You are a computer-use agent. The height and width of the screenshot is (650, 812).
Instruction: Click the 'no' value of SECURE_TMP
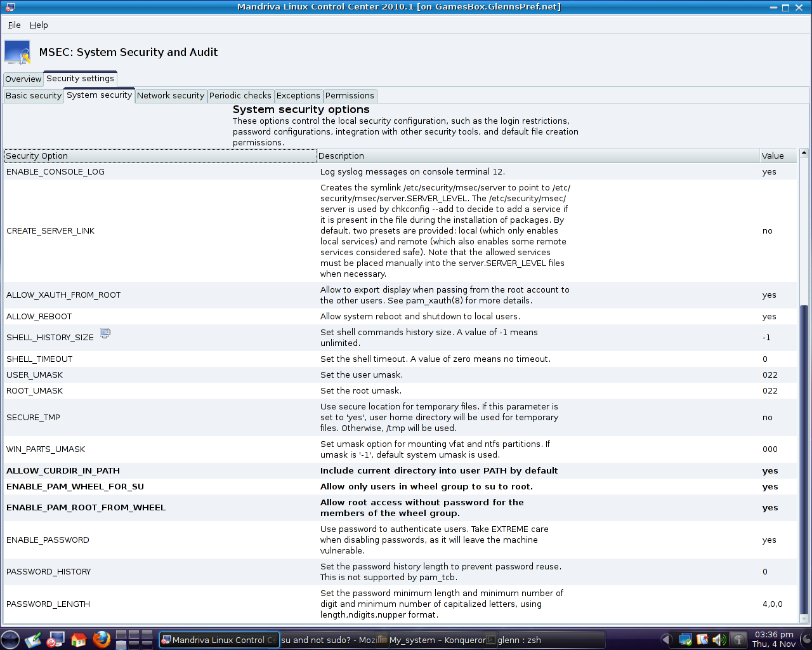click(x=768, y=417)
